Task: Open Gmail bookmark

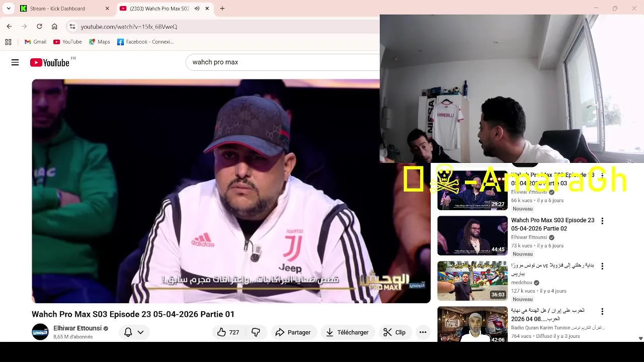Action: click(35, 42)
